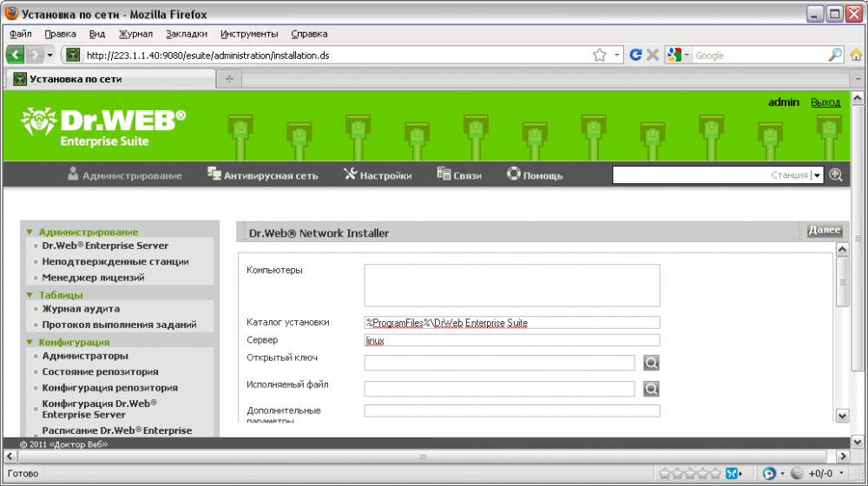868x486 pixels.
Task: Open Связи in top navigation
Action: pyautogui.click(x=459, y=175)
